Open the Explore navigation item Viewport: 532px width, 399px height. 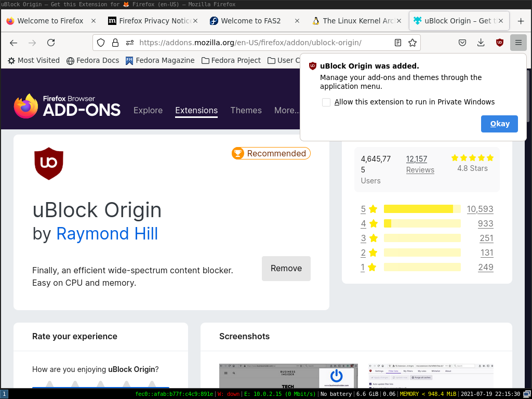(148, 110)
